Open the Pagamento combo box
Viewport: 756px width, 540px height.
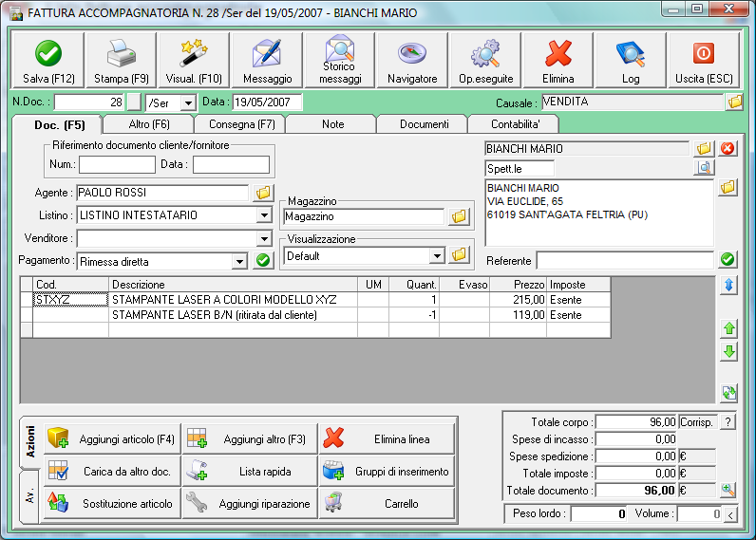coord(238,261)
